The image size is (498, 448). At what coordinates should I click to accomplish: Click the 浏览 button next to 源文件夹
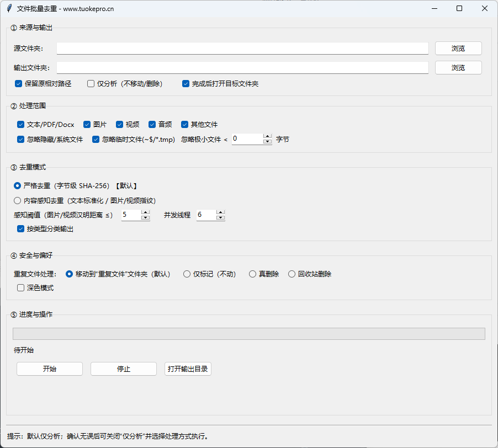458,48
